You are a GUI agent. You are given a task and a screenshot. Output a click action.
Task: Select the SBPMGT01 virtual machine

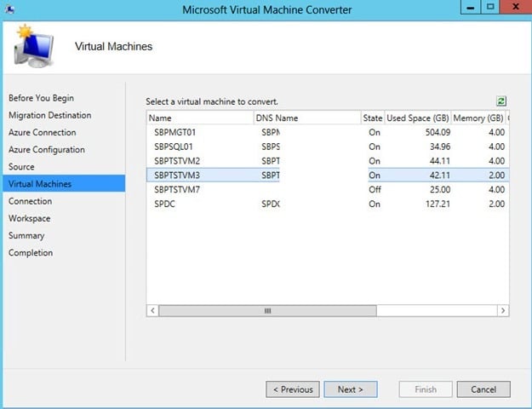point(328,132)
